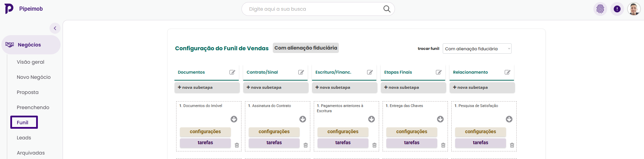Edit the Documentos stage name
Screen dimensions: 644x159
click(232, 72)
